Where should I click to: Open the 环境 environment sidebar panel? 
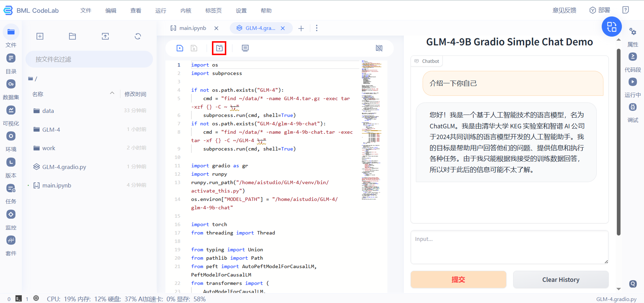point(11,141)
